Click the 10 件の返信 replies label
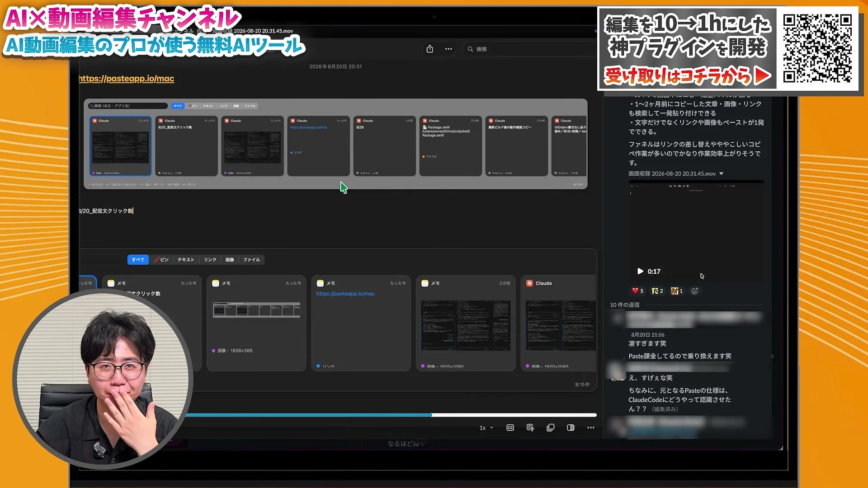This screenshot has width=868, height=488. coord(625,305)
